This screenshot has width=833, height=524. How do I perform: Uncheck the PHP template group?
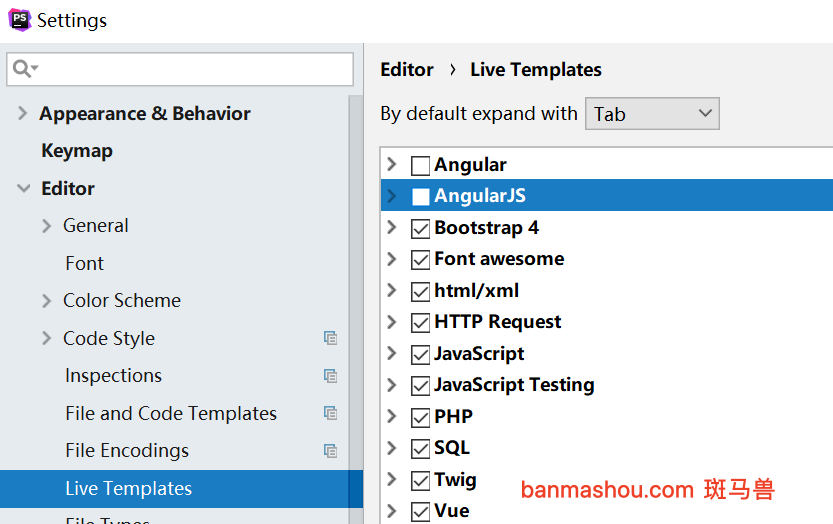(420, 417)
